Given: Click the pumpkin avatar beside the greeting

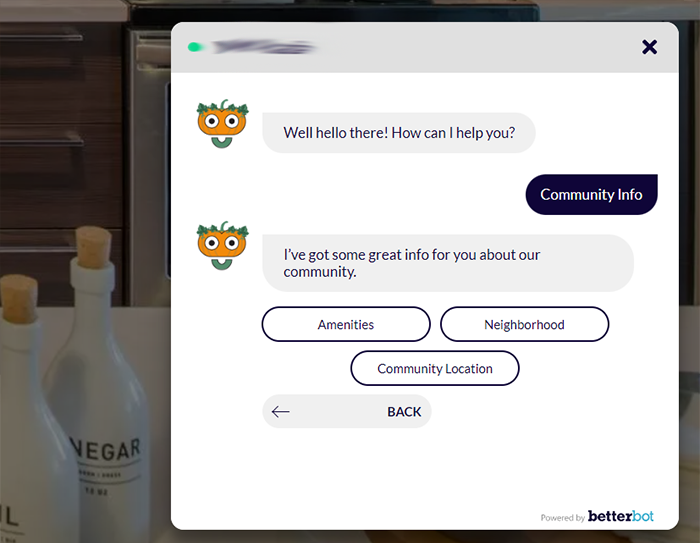Looking at the screenshot, I should click(222, 124).
